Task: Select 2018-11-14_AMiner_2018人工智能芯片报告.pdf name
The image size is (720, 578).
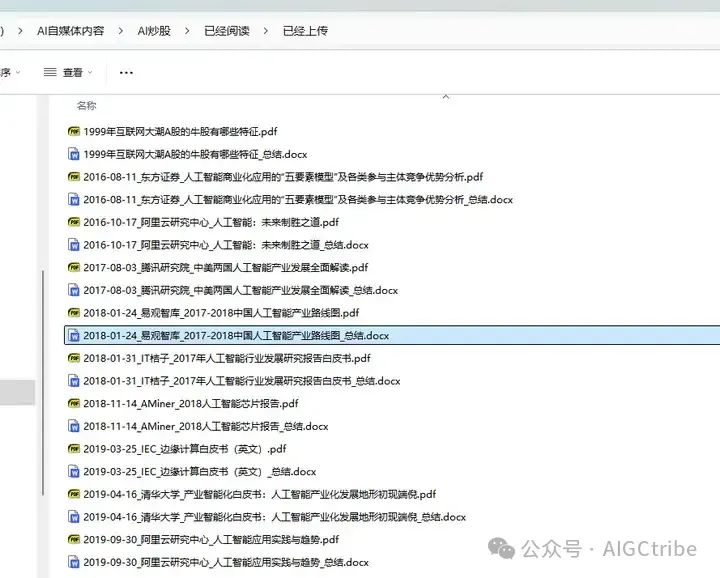Action: coord(191,404)
